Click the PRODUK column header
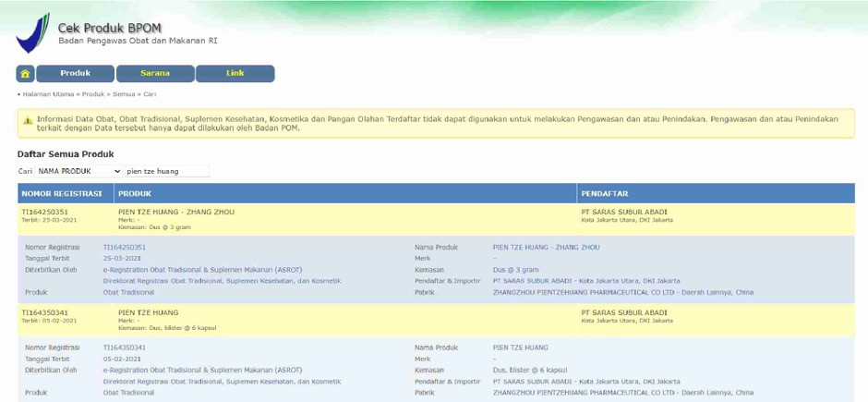Viewport: 868px width, 402px height. coord(135,194)
